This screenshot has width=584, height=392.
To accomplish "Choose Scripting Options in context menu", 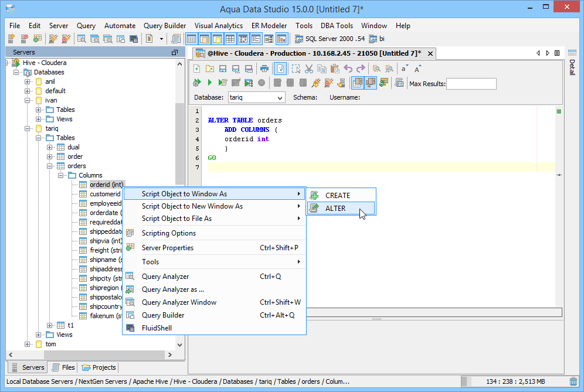I will [x=214, y=233].
